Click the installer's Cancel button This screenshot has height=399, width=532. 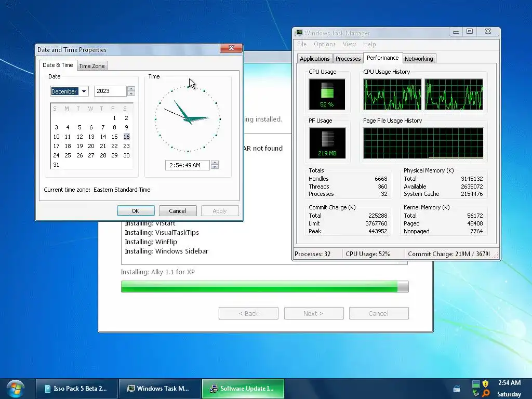click(x=379, y=313)
